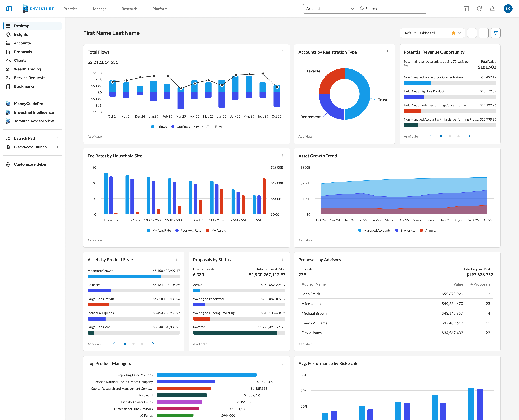
Task: Go to Insights in sidebar
Action: tap(32, 35)
